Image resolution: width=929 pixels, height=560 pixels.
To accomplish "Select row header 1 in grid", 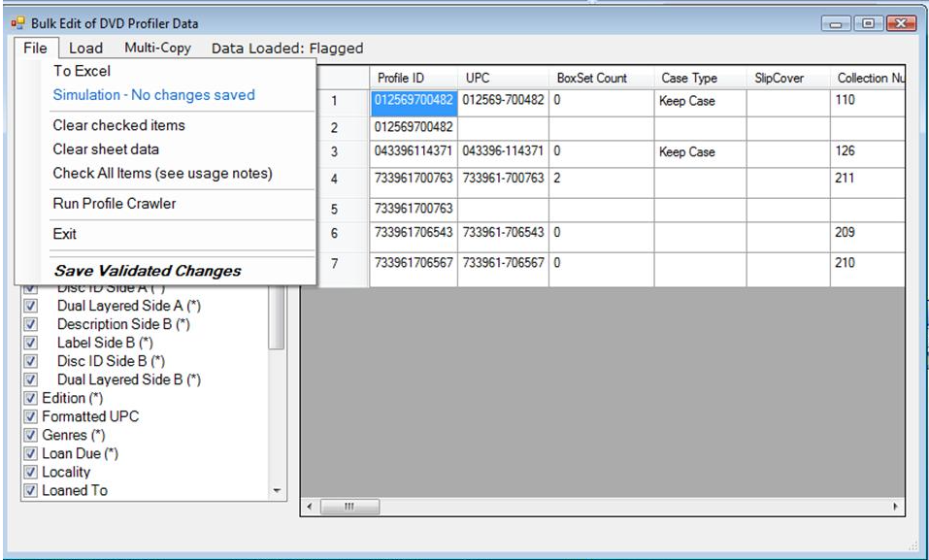I will point(335,101).
